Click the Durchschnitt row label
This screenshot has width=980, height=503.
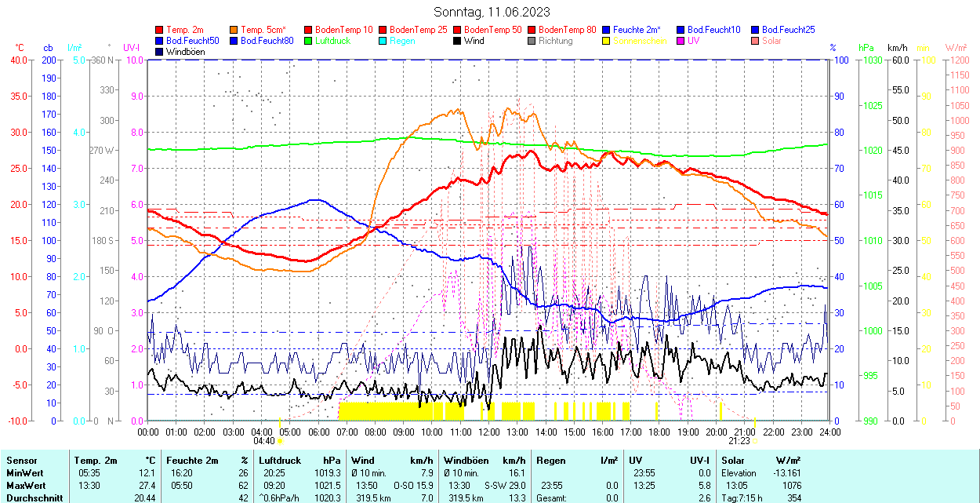point(33,498)
